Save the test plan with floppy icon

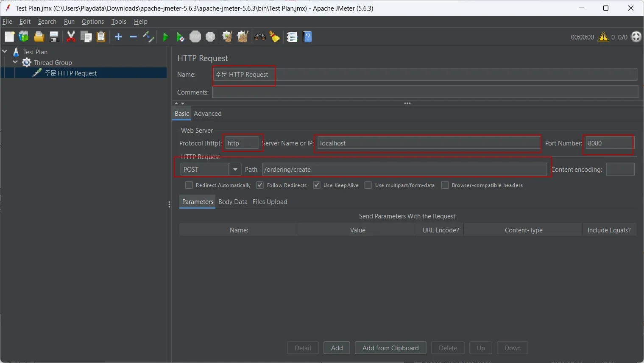[x=54, y=37]
